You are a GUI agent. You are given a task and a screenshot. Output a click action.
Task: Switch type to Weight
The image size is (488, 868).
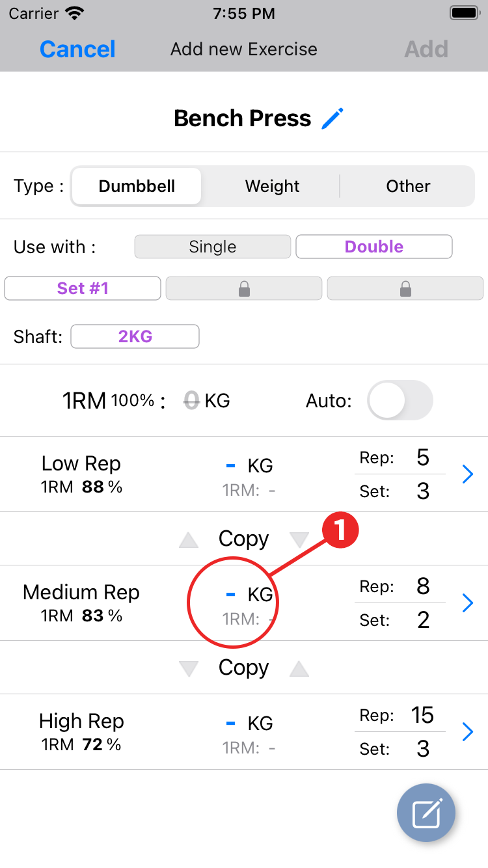coord(273,187)
